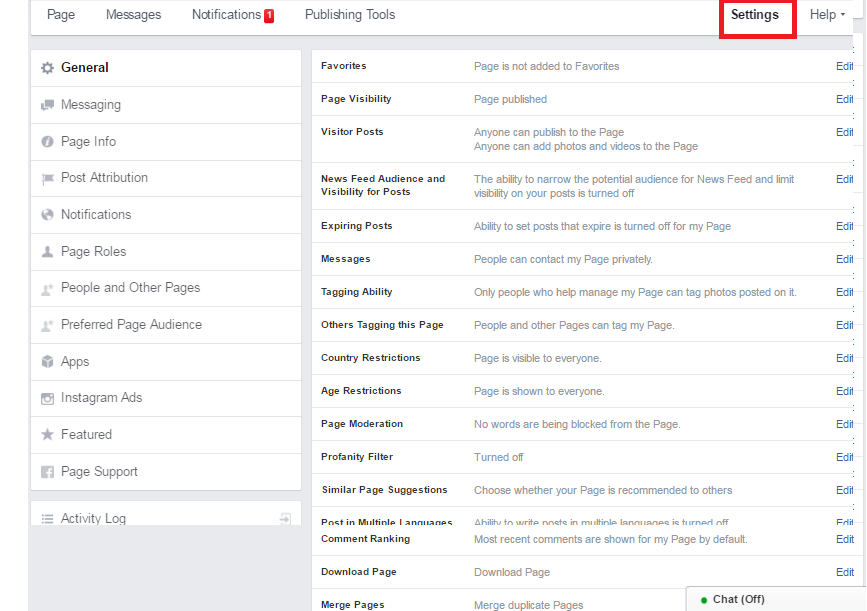
Task: Click the Apps cube icon
Action: 48,362
